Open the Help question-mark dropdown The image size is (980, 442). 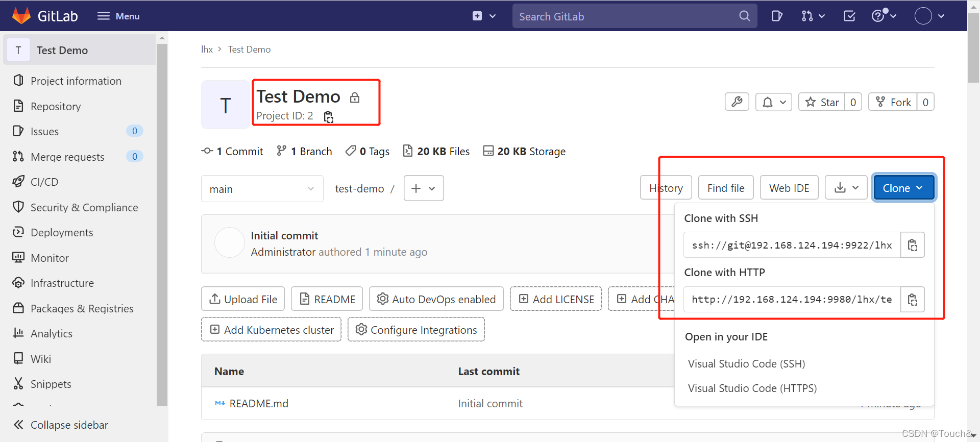884,16
